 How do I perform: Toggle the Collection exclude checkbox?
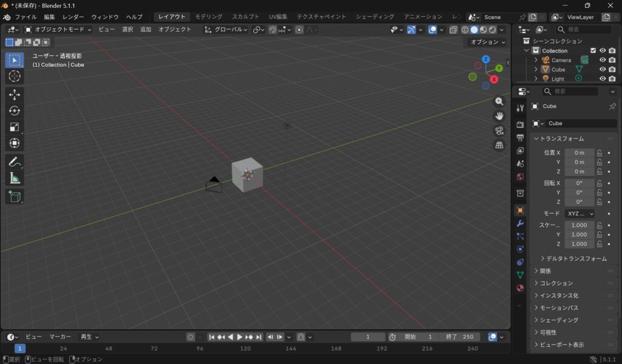coord(593,51)
